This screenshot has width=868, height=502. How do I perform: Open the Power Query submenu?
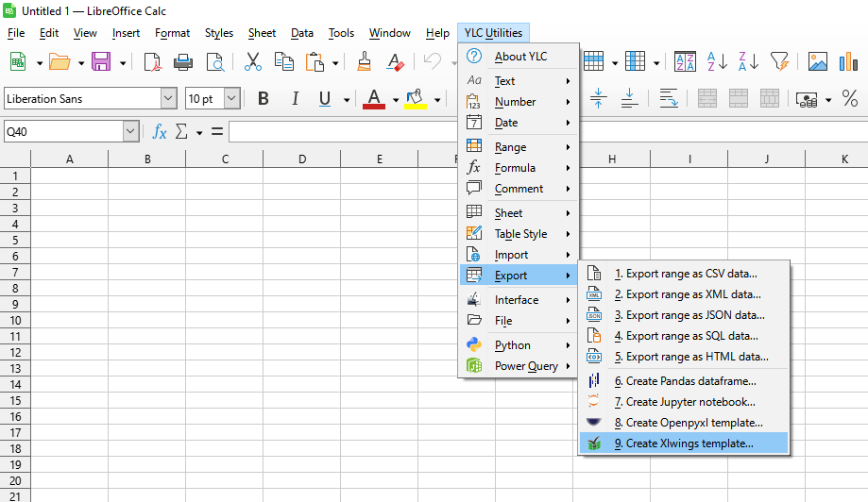pos(525,366)
